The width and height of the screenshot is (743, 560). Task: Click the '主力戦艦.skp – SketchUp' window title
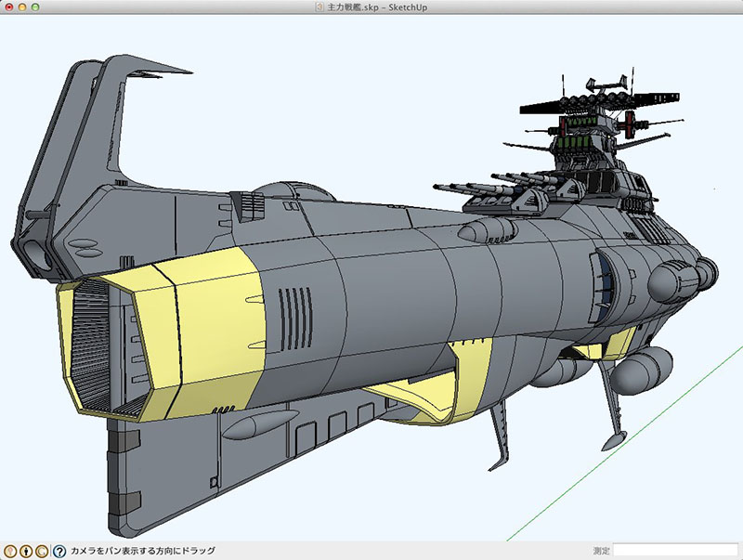pyautogui.click(x=377, y=7)
